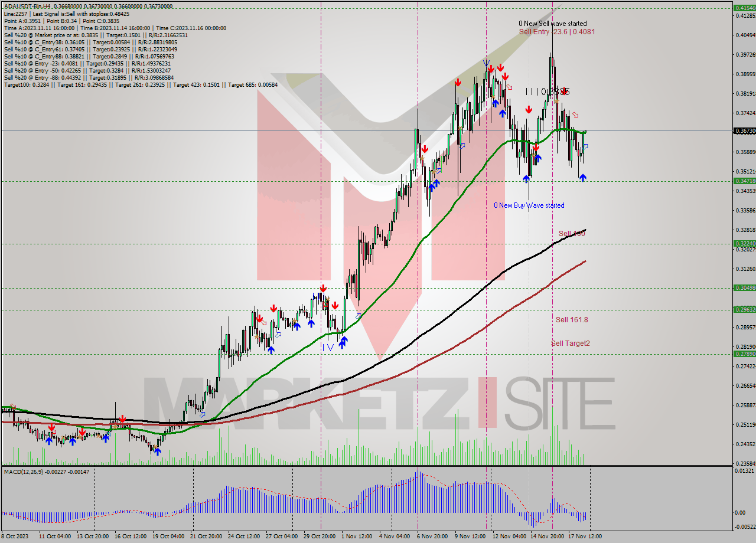Click the '21 Oct 20:00' time axis label

207,537
